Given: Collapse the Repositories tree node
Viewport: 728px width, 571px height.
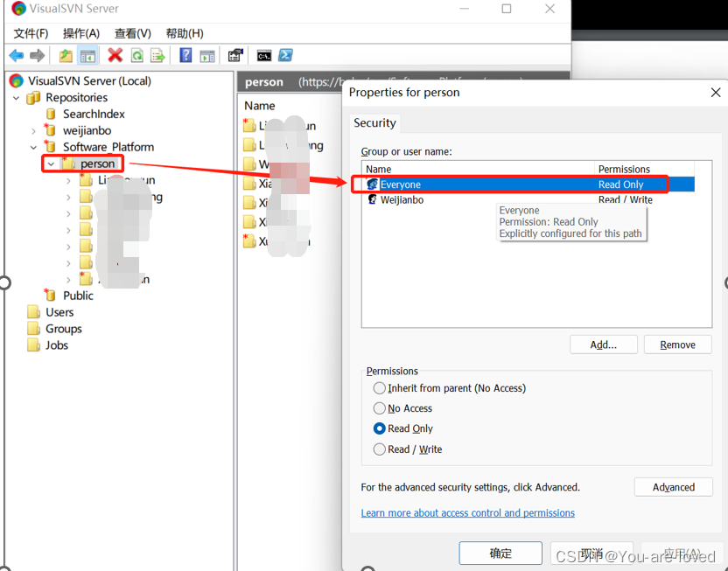Looking at the screenshot, I should click(x=17, y=98).
